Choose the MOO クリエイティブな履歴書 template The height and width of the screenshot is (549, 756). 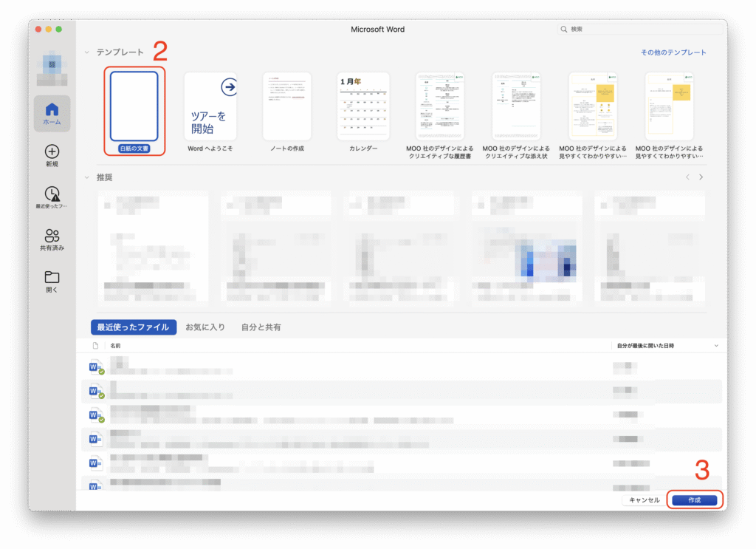(440, 116)
